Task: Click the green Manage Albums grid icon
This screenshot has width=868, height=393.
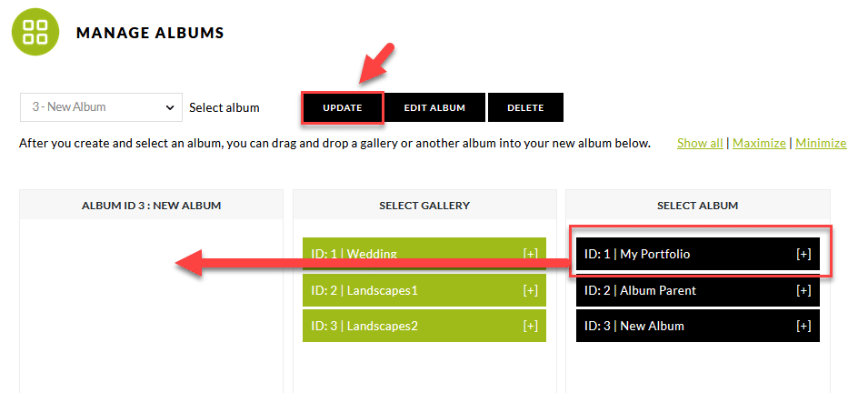Action: tap(35, 32)
